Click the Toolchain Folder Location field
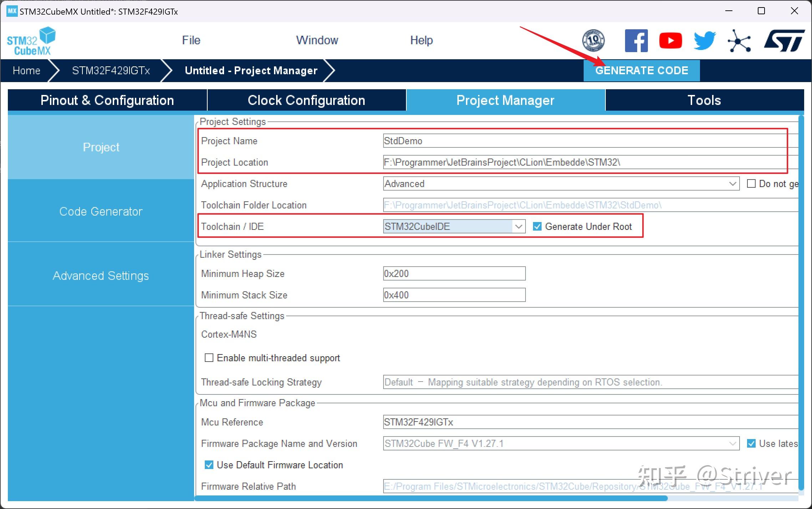This screenshot has height=509, width=812. point(590,205)
